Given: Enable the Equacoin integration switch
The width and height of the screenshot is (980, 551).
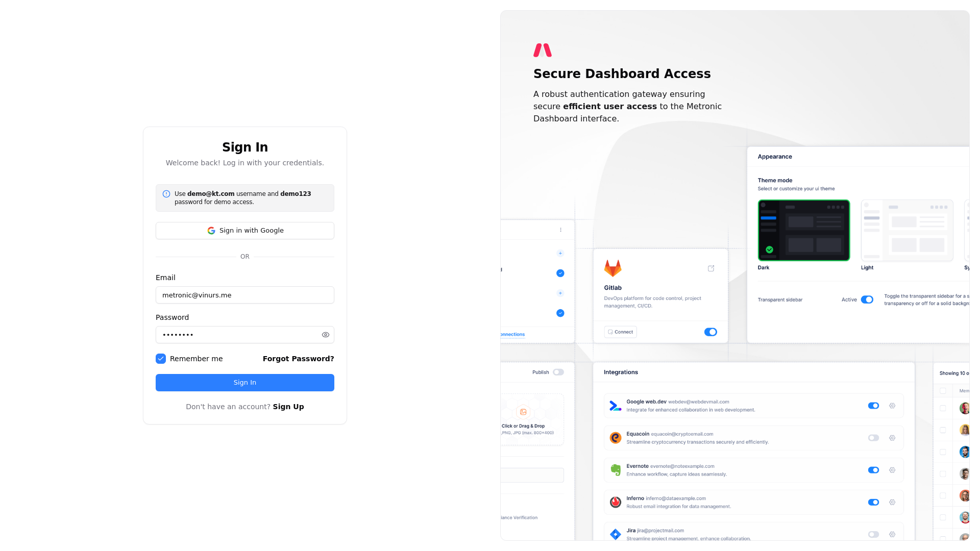Looking at the screenshot, I should [873, 438].
